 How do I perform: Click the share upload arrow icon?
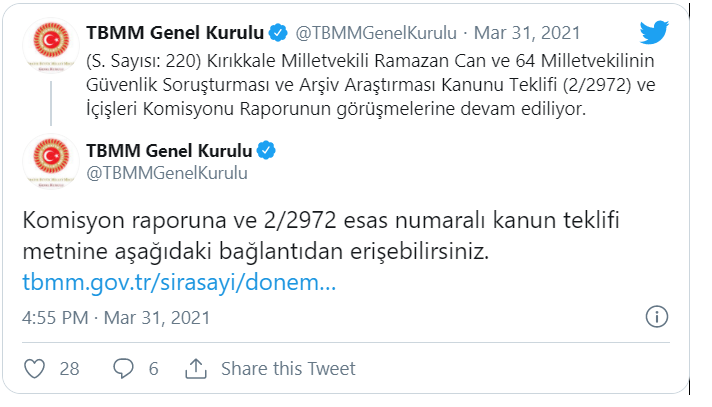[x=196, y=368]
